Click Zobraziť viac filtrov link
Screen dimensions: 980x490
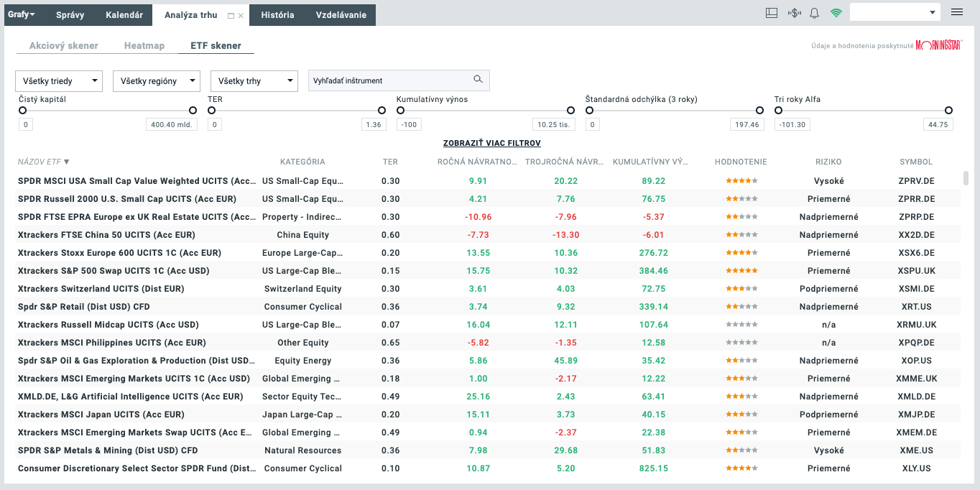[491, 144]
